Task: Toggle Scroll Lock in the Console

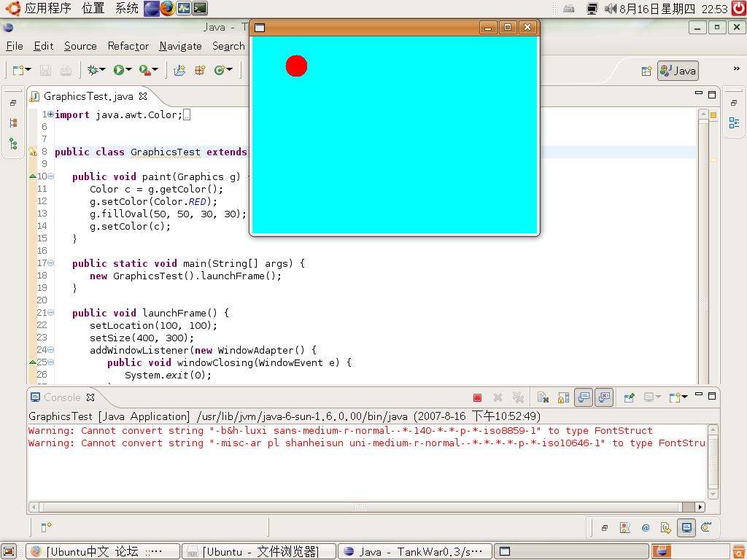Action: 564,397
